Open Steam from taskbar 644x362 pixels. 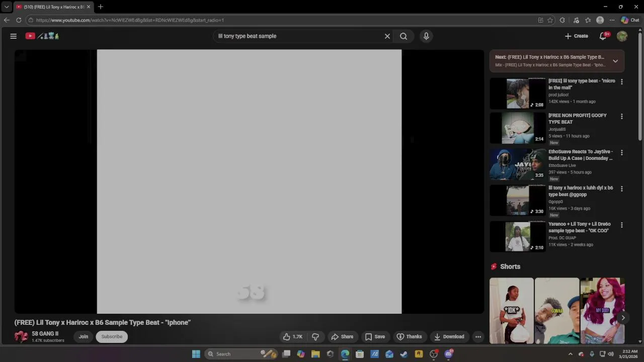[404, 354]
